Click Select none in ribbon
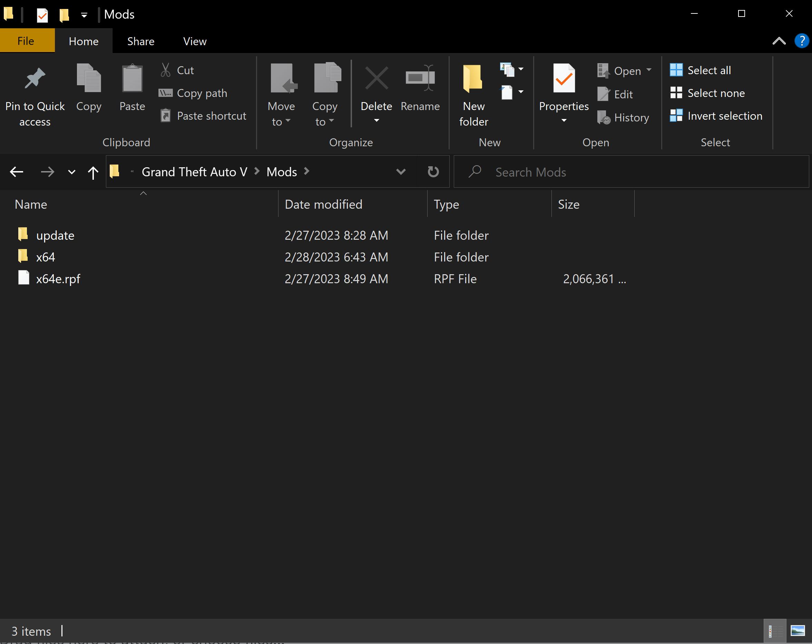Image resolution: width=812 pixels, height=644 pixels. tap(716, 93)
